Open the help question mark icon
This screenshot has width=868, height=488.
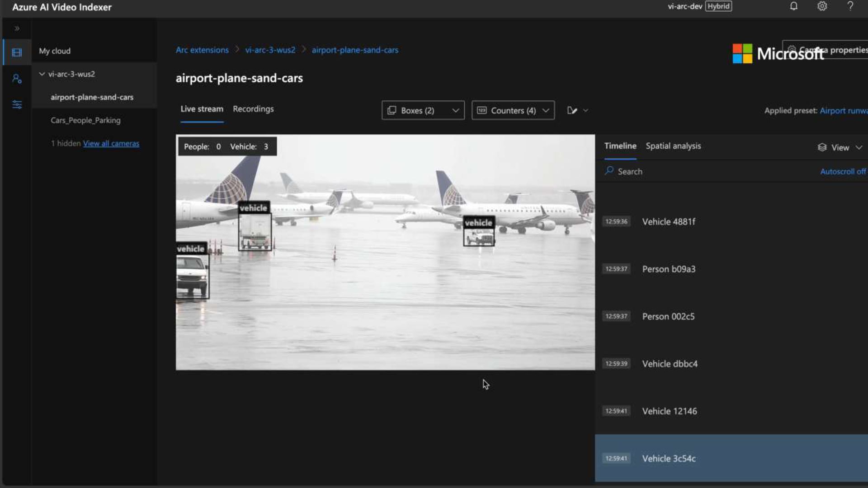[850, 6]
